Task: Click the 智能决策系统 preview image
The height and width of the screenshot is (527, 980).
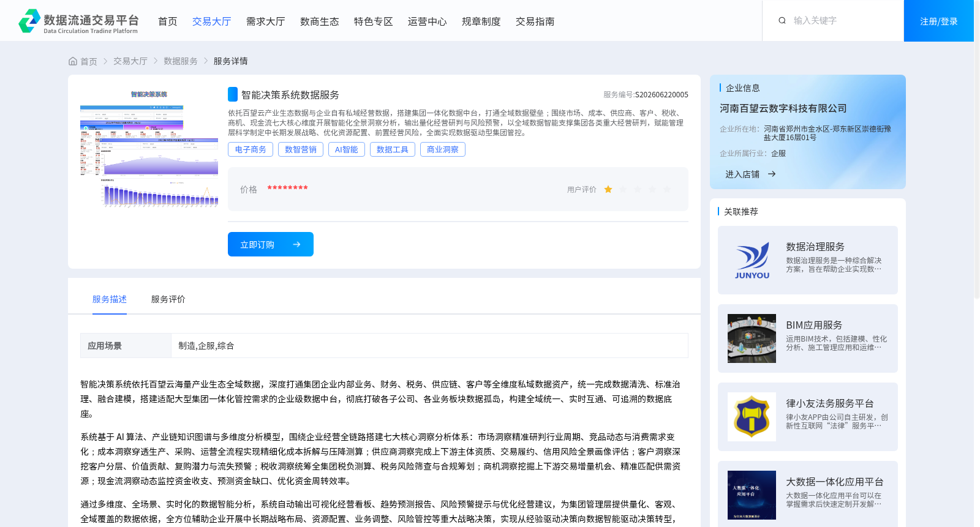Action: tap(149, 148)
